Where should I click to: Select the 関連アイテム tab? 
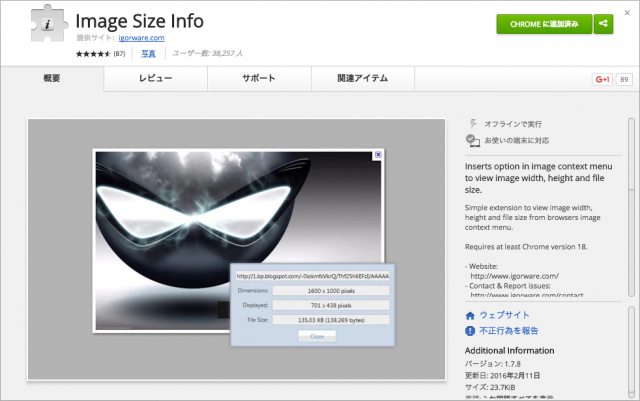click(362, 78)
